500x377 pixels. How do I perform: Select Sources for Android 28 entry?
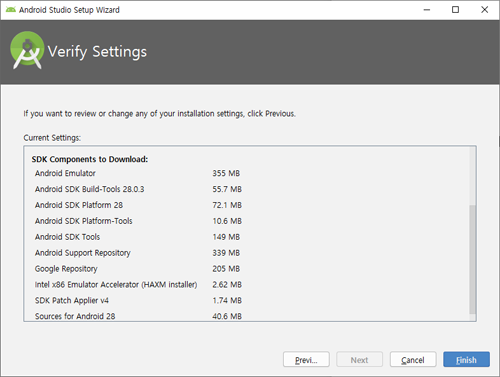tap(75, 316)
